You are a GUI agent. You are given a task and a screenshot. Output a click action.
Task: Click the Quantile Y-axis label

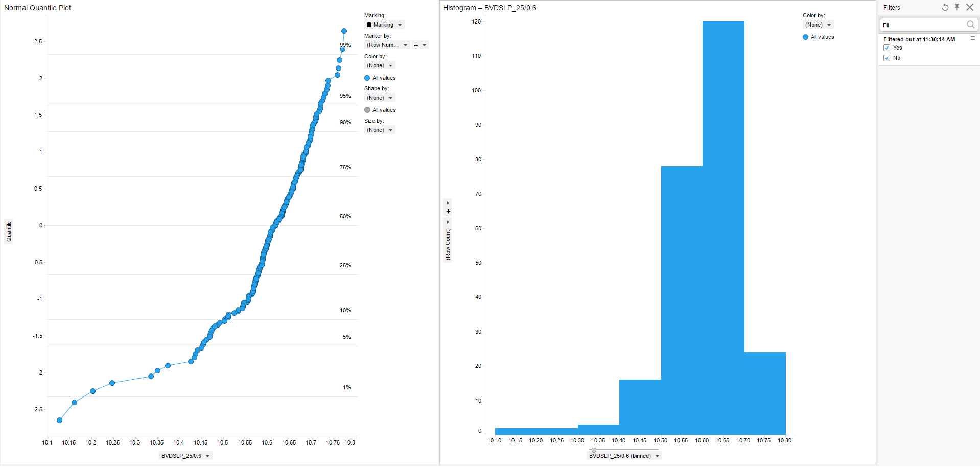(9, 231)
